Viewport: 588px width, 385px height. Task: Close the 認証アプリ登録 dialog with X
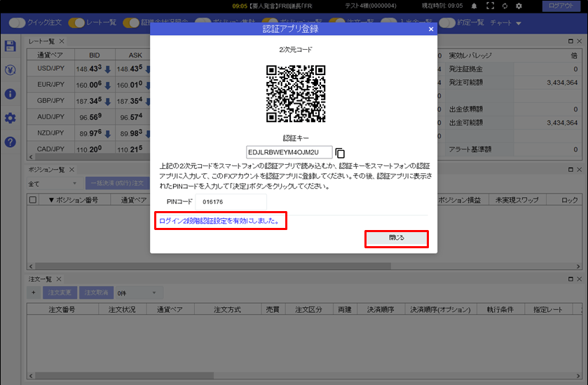point(431,29)
